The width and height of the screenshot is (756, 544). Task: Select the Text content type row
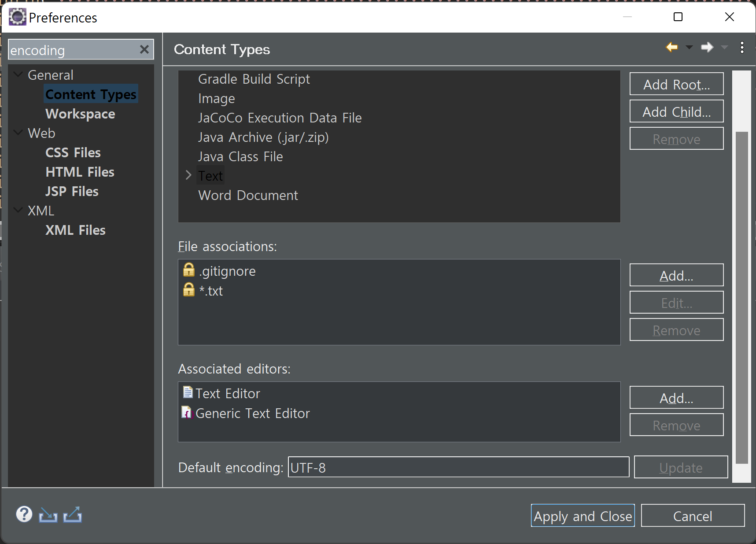(x=210, y=176)
